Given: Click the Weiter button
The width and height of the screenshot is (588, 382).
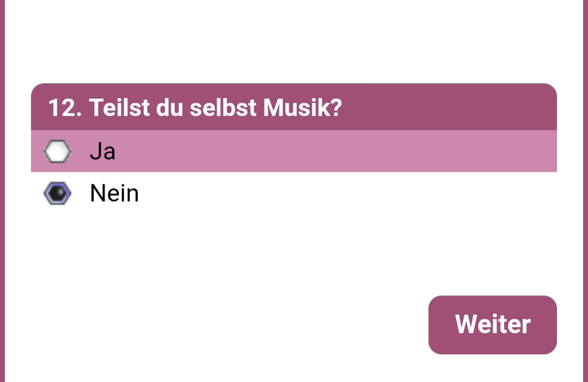Looking at the screenshot, I should point(492,325).
